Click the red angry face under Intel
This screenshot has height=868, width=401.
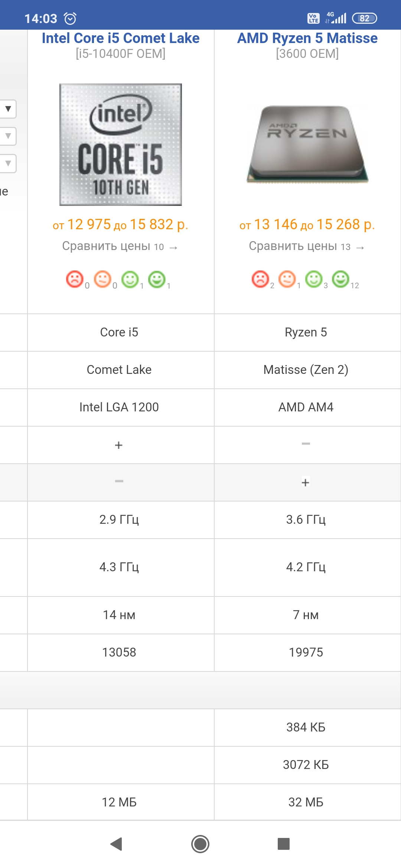coord(75,279)
